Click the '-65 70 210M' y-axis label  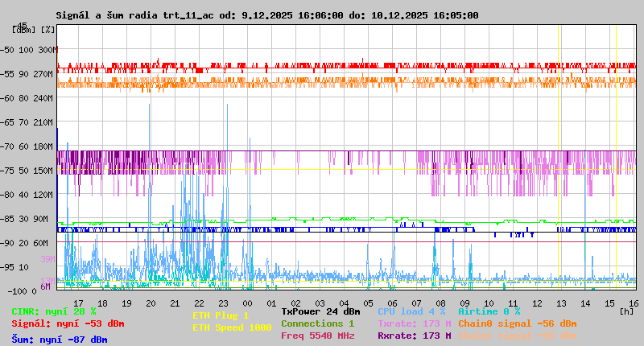27,122
